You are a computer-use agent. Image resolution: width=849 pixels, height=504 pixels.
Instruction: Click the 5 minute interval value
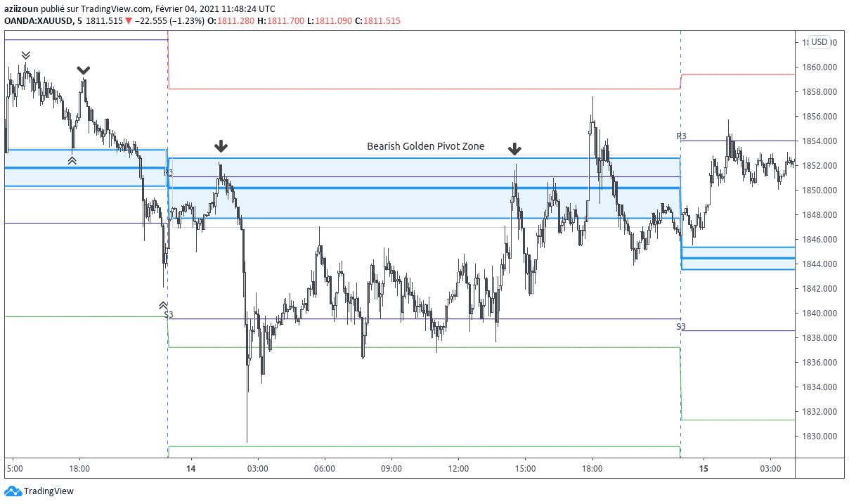[x=79, y=21]
